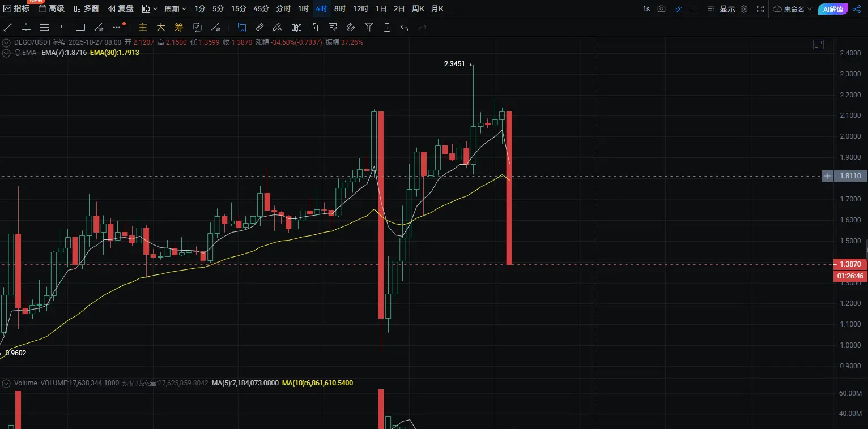Delete drawings with trash icon
Image resolution: width=868 pixels, height=429 pixels.
tap(387, 27)
